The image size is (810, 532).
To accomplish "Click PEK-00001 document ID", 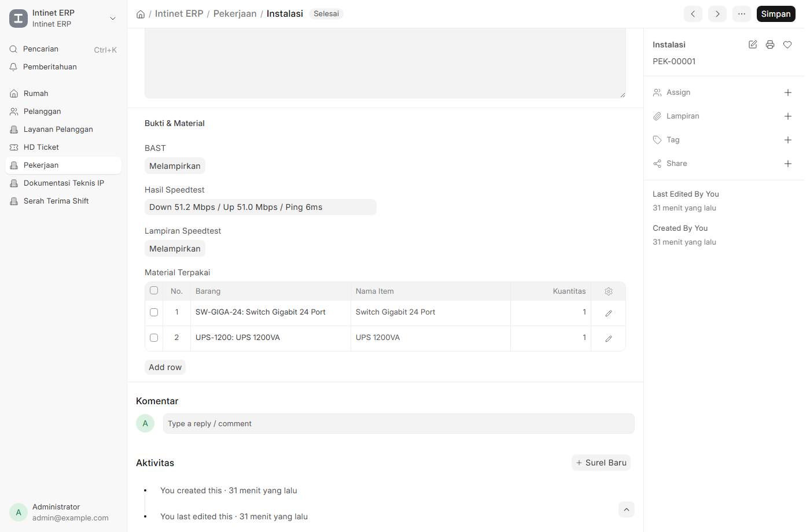I will [674, 61].
